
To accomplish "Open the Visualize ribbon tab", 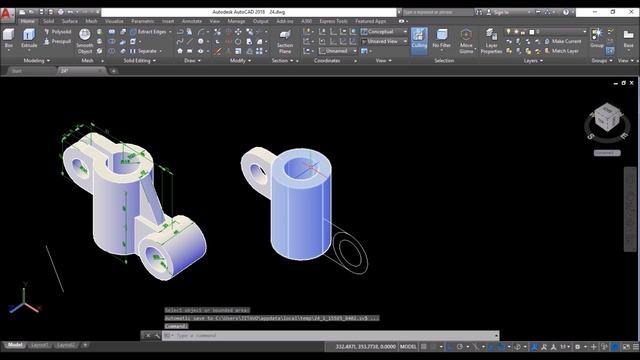I will point(114,21).
